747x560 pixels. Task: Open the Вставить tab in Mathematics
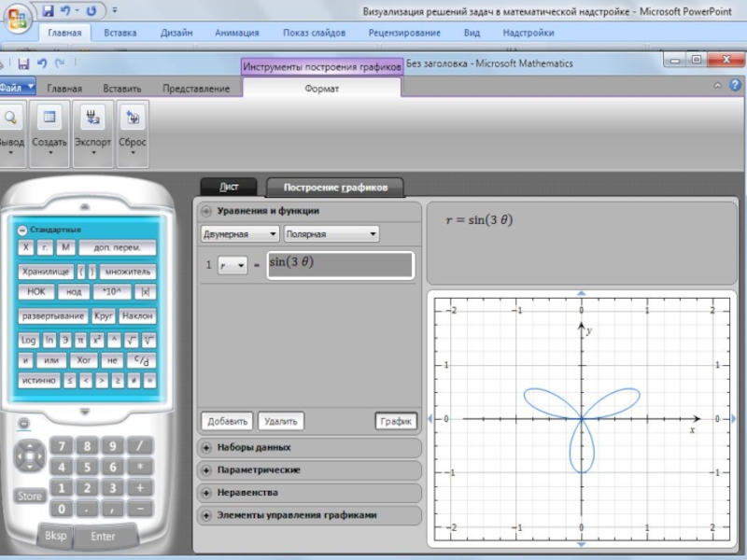click(122, 89)
